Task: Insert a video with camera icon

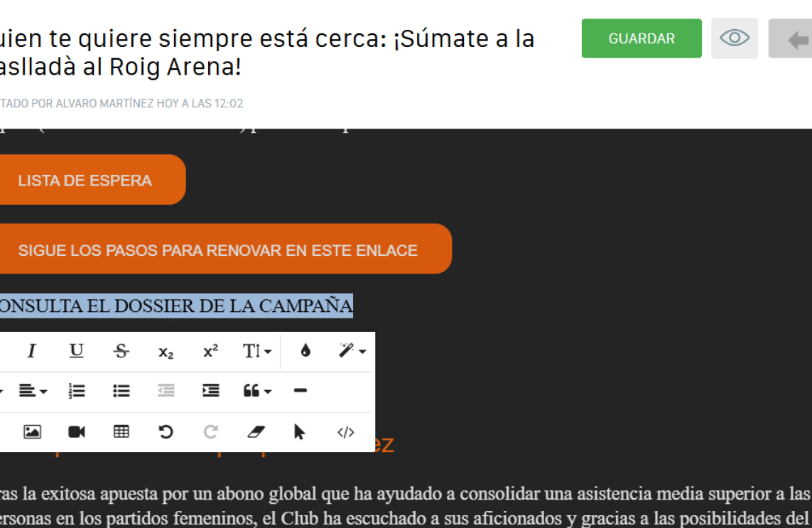Action: tap(77, 432)
